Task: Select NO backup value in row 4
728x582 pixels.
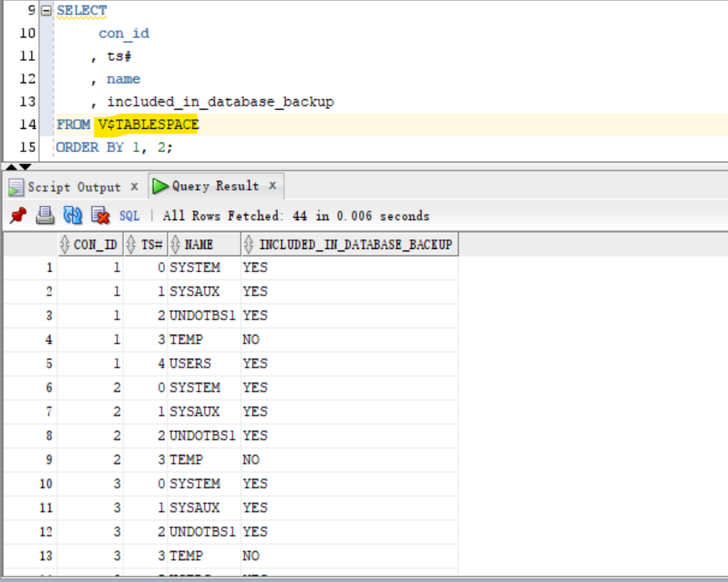Action: click(x=350, y=339)
